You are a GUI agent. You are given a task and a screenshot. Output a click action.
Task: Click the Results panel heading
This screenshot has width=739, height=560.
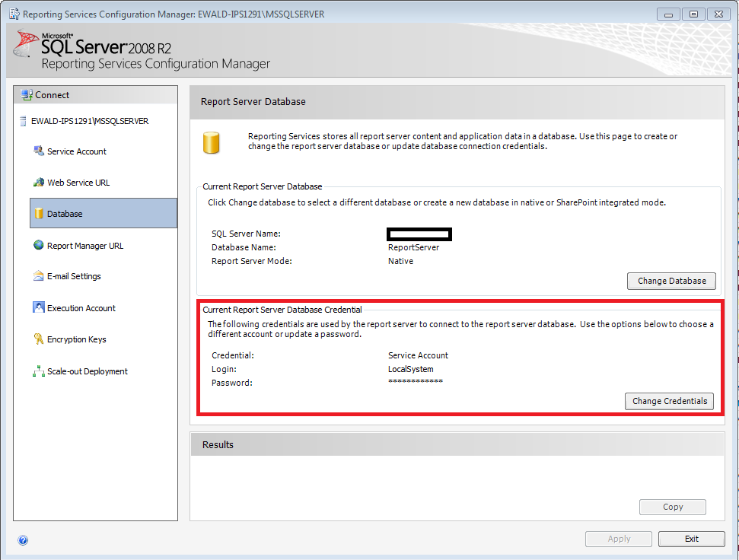pyautogui.click(x=218, y=444)
